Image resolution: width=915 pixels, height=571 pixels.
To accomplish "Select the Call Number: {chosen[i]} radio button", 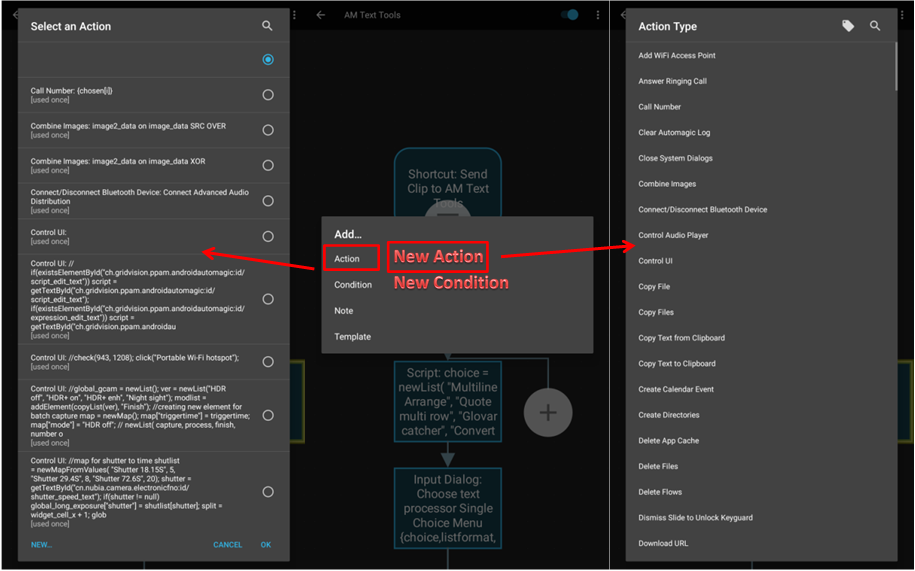I will pos(267,95).
